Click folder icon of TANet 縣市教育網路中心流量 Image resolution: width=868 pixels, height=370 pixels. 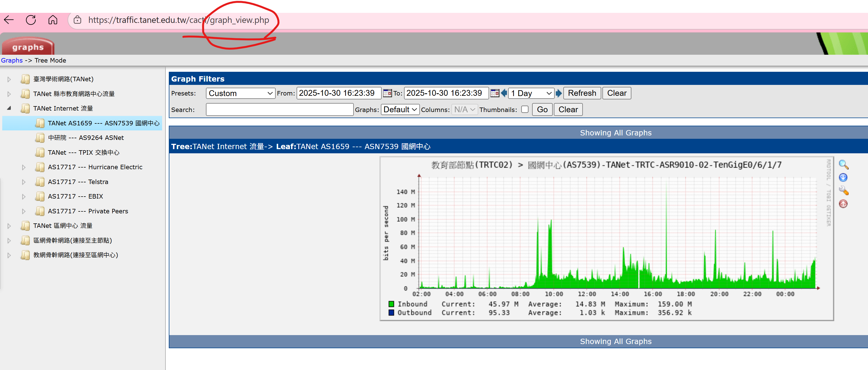pyautogui.click(x=25, y=94)
